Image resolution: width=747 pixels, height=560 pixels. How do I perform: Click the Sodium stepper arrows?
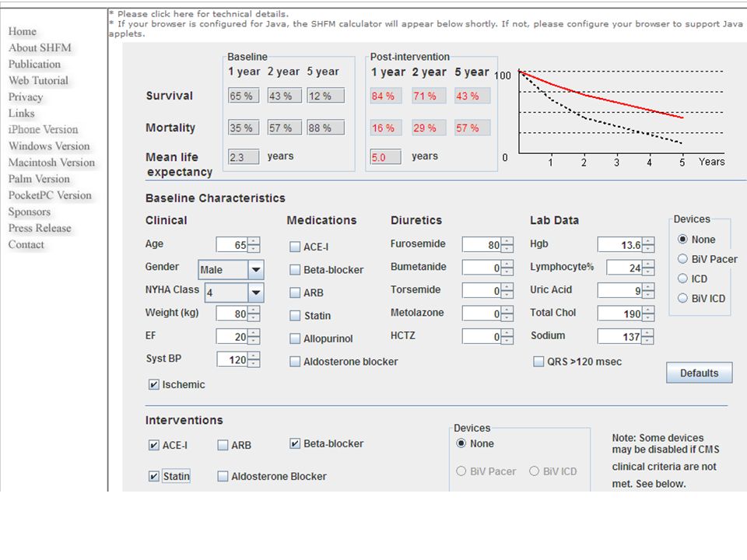click(x=648, y=337)
